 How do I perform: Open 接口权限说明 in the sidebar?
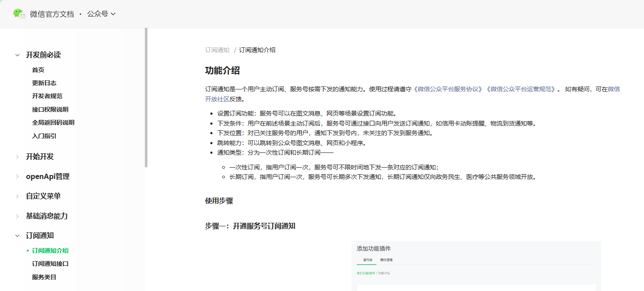click(50, 109)
